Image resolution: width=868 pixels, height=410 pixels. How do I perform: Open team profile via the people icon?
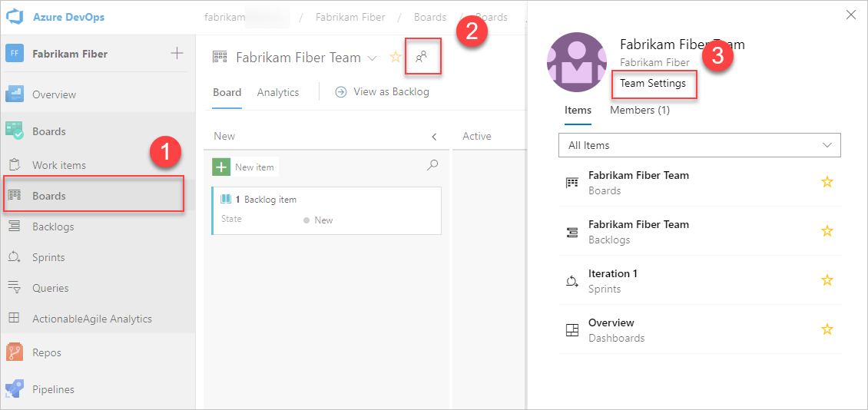click(421, 57)
